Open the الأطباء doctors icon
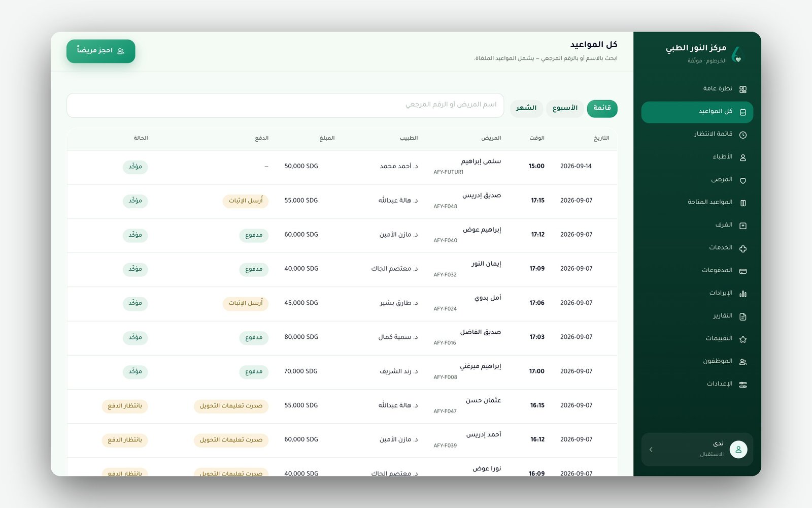This screenshot has height=508, width=812. click(743, 157)
